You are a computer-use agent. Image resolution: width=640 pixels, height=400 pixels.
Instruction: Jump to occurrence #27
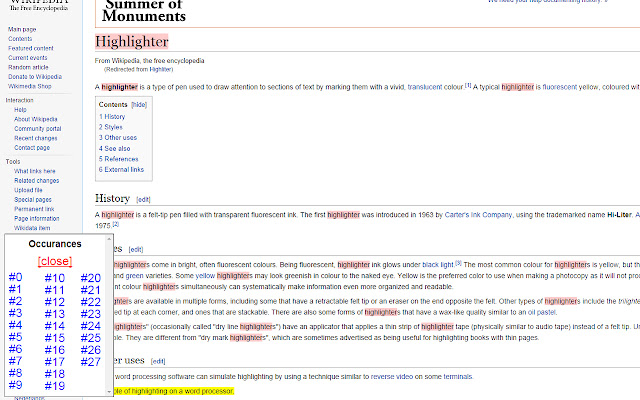coord(91,362)
